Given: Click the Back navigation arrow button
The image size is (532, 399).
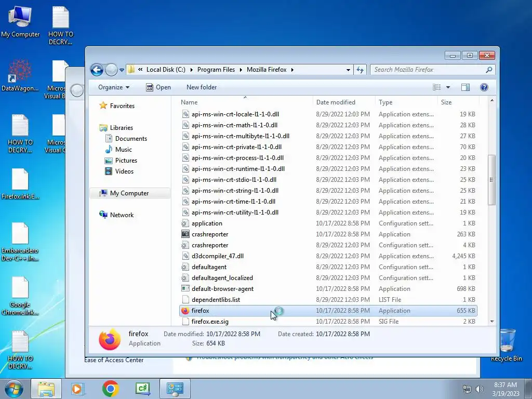Looking at the screenshot, I should click(97, 70).
